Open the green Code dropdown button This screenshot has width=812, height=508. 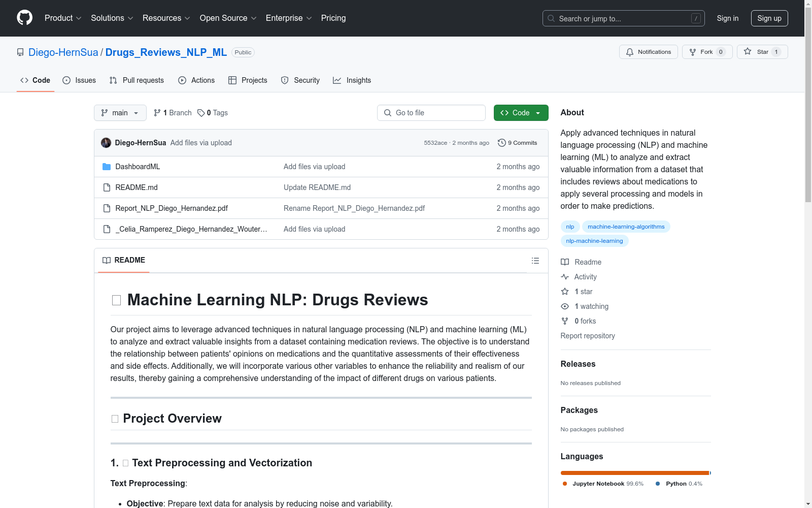pyautogui.click(x=521, y=113)
